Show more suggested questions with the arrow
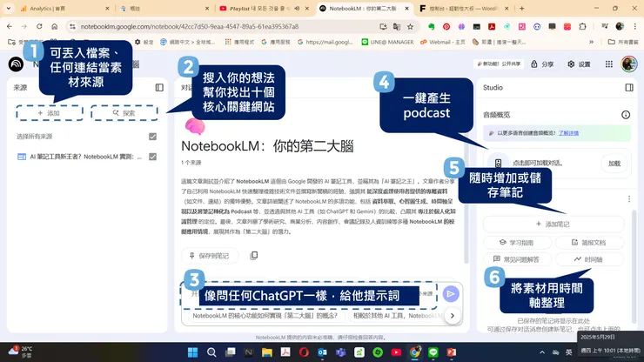This screenshot has height=362, width=644. click(453, 316)
